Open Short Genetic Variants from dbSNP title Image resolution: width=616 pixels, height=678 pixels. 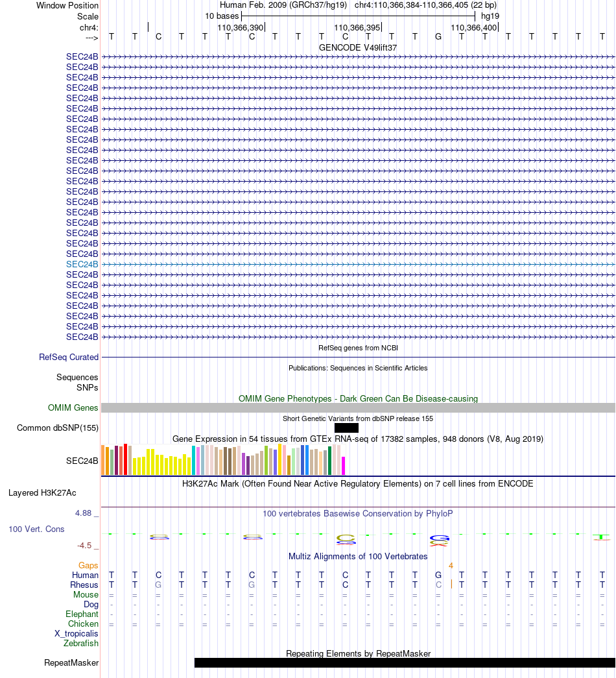click(358, 418)
